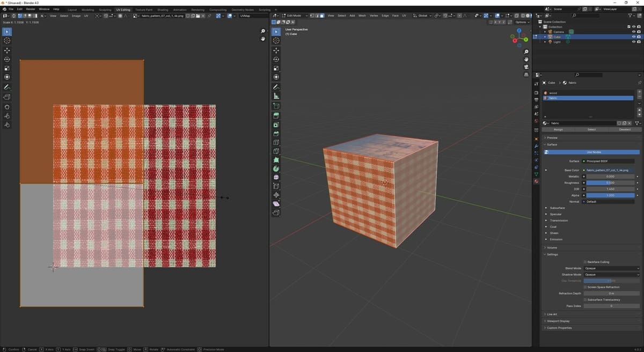The height and width of the screenshot is (352, 644).
Task: Click the Blender logo menu
Action: (x=3, y=9)
